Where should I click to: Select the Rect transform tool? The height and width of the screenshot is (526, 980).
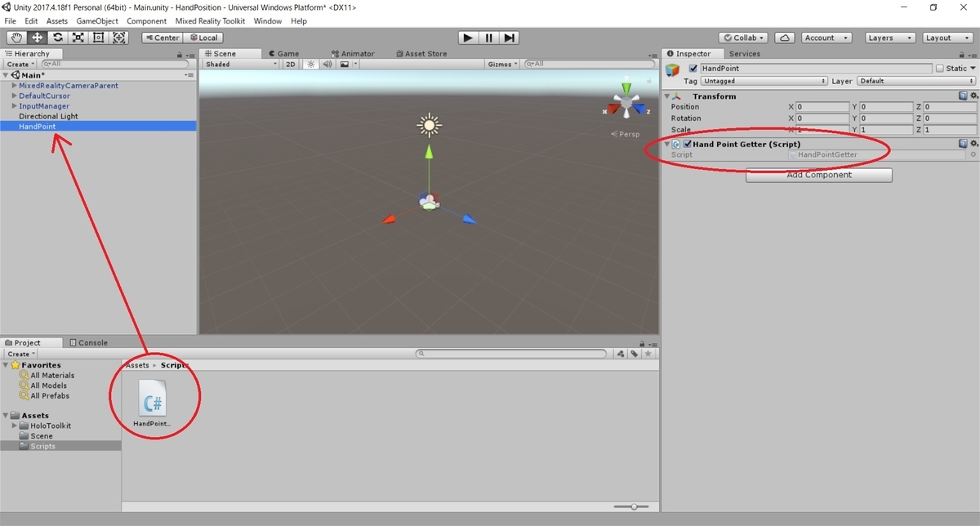pos(99,38)
